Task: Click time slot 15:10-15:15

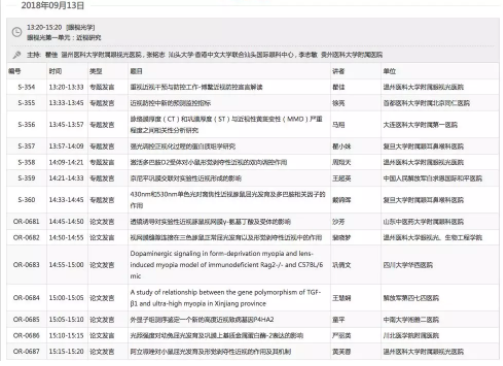Action: pos(66,336)
